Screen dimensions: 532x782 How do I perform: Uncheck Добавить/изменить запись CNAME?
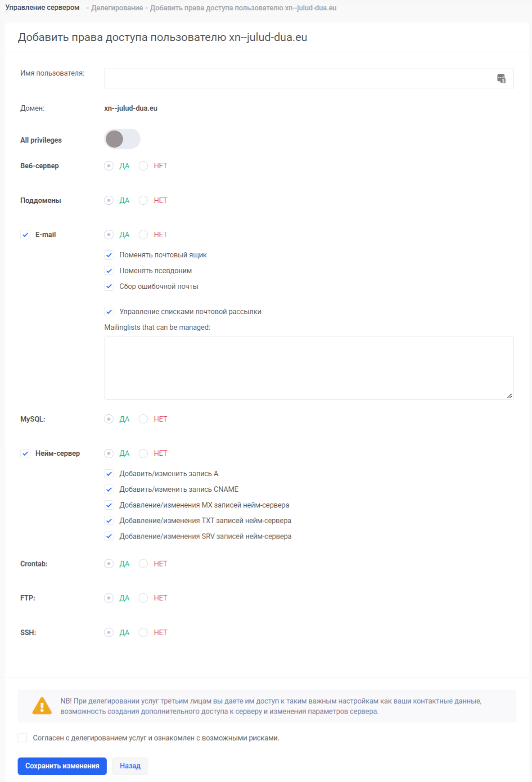(x=109, y=490)
